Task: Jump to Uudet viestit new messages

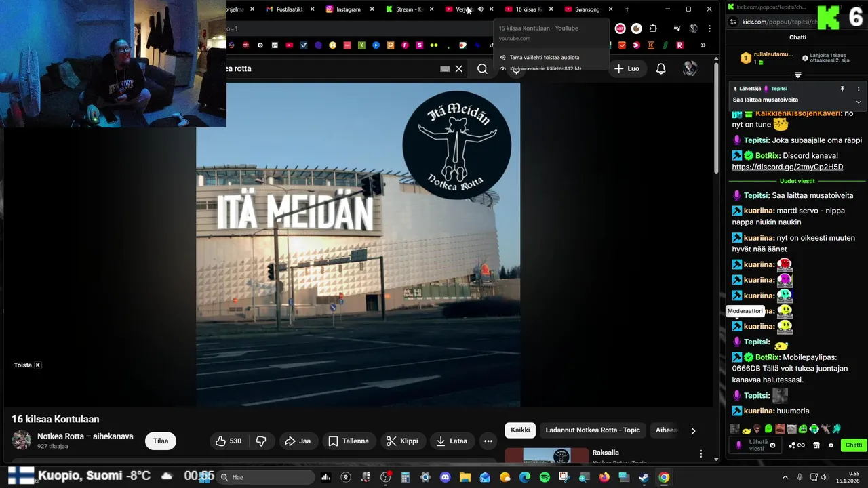Action: (x=797, y=181)
